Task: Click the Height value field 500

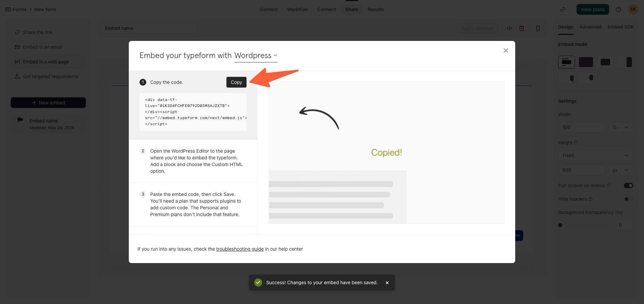Action: tap(582, 170)
